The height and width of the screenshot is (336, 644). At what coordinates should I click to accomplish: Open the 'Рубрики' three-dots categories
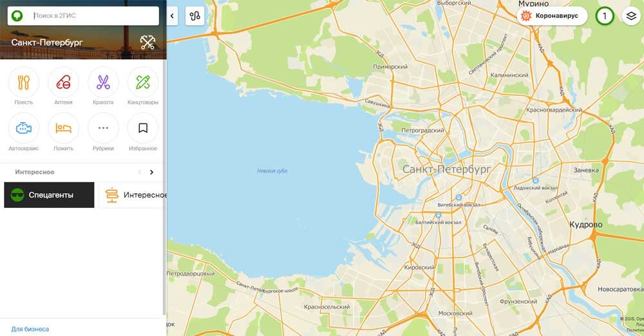[103, 132]
